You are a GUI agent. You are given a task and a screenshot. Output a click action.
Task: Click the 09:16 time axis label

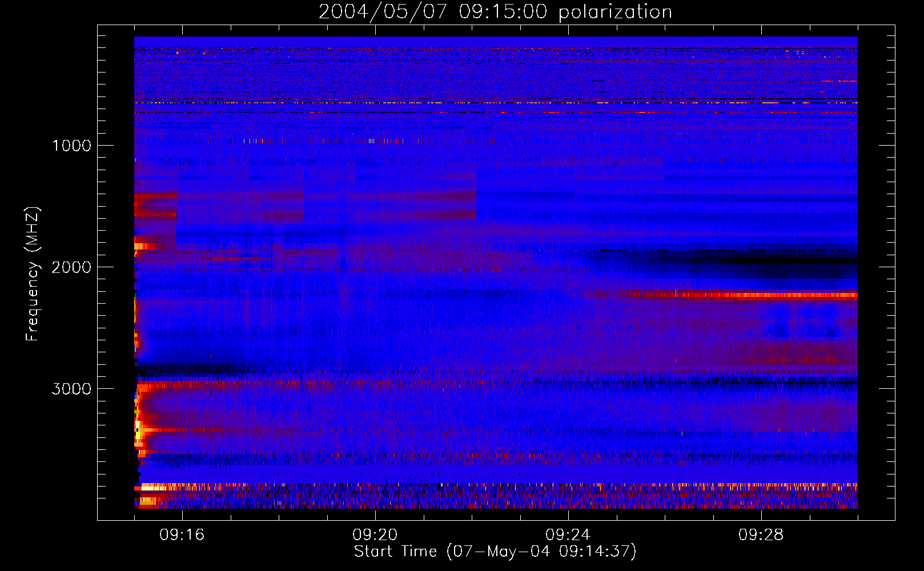(182, 535)
